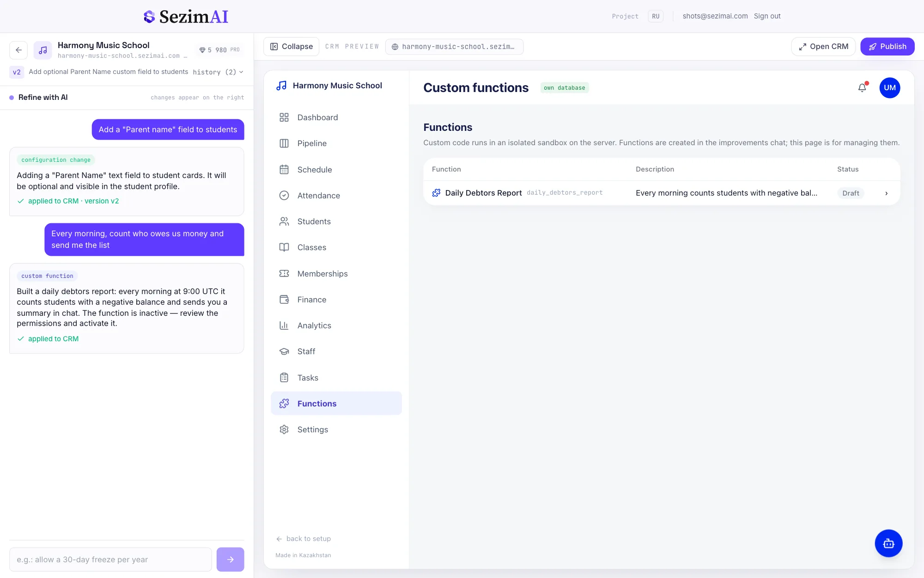This screenshot has height=578, width=924.
Task: Click the daily_debtors_report identifier text
Action: pyautogui.click(x=565, y=193)
